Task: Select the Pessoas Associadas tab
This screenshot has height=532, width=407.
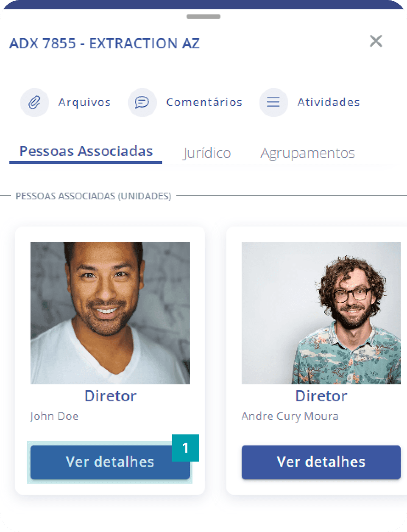Action: [x=86, y=151]
